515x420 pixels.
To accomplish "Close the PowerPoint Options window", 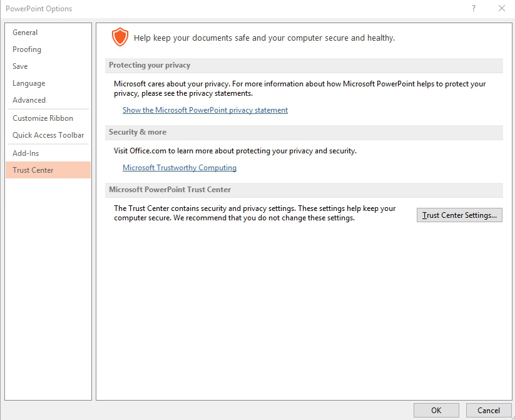I will pyautogui.click(x=501, y=9).
